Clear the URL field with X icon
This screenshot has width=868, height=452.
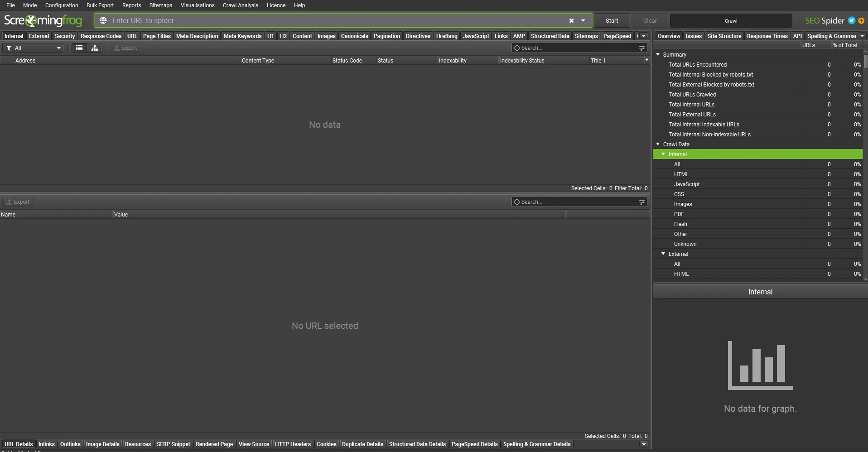pos(571,21)
